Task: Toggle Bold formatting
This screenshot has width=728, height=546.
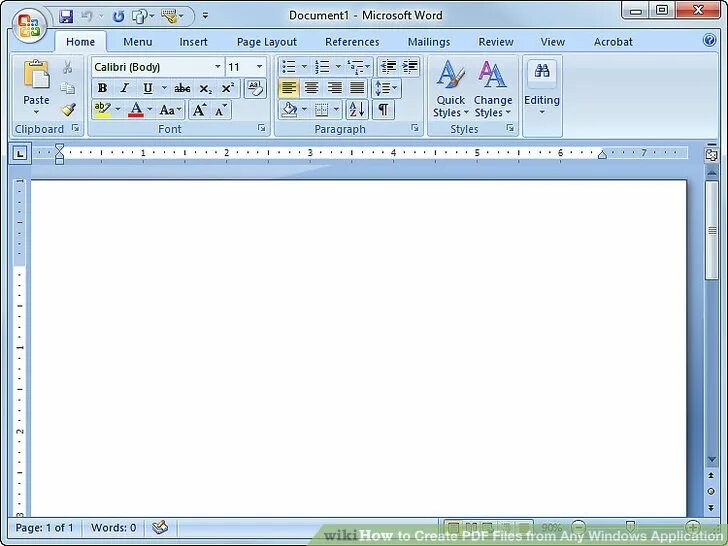Action: (102, 88)
